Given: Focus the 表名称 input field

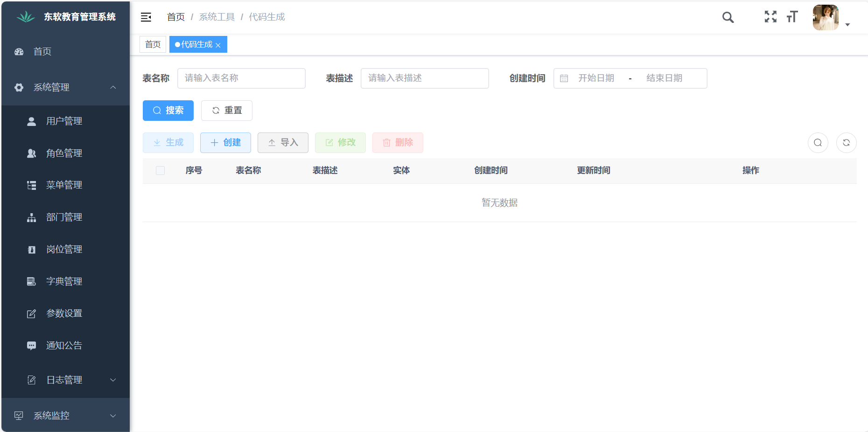Looking at the screenshot, I should [x=241, y=78].
